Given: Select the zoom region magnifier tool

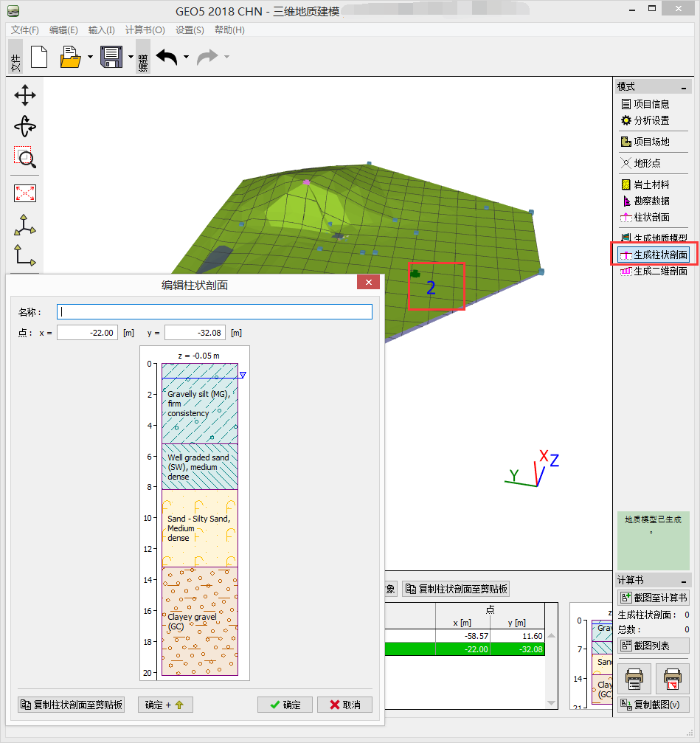Looking at the screenshot, I should click(x=25, y=157).
